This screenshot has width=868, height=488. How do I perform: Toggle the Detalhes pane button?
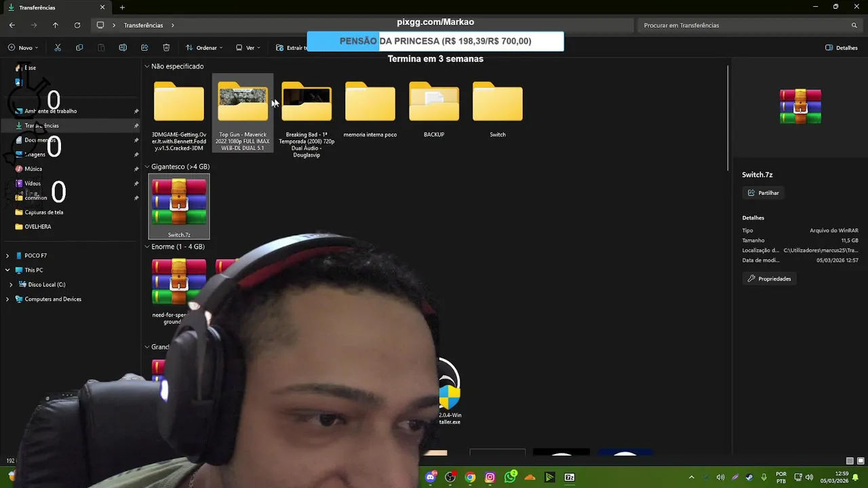pyautogui.click(x=842, y=47)
